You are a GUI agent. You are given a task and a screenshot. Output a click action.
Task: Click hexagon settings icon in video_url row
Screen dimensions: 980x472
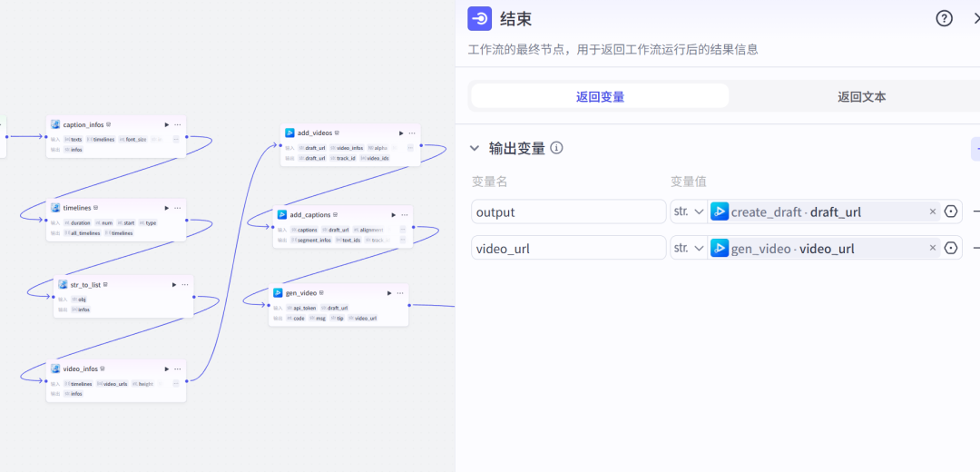pos(951,248)
